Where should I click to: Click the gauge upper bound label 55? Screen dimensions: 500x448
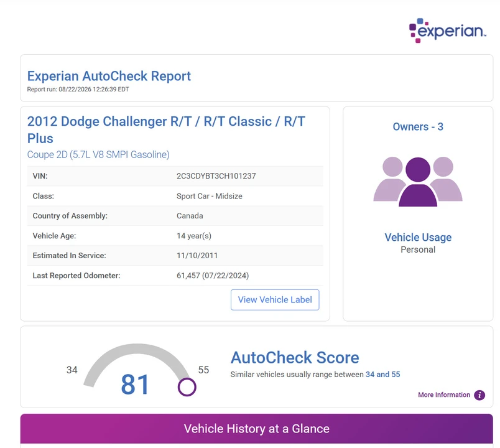[x=203, y=370]
